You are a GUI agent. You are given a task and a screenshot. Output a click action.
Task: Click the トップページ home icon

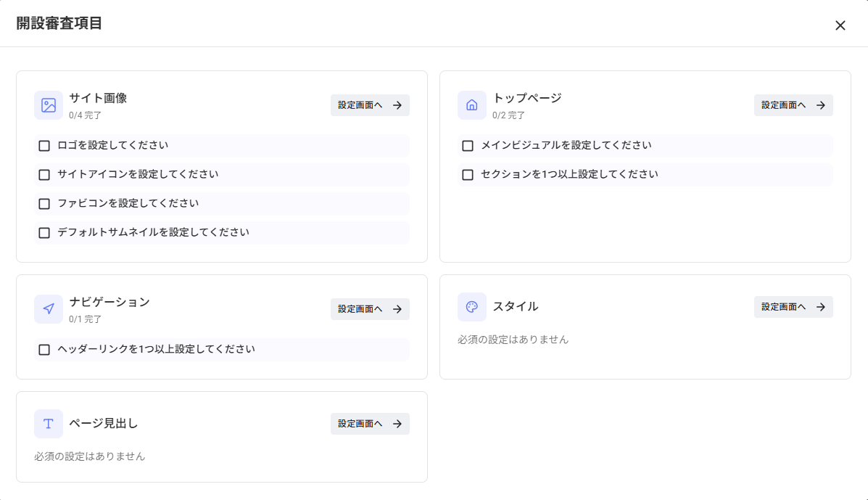click(471, 105)
